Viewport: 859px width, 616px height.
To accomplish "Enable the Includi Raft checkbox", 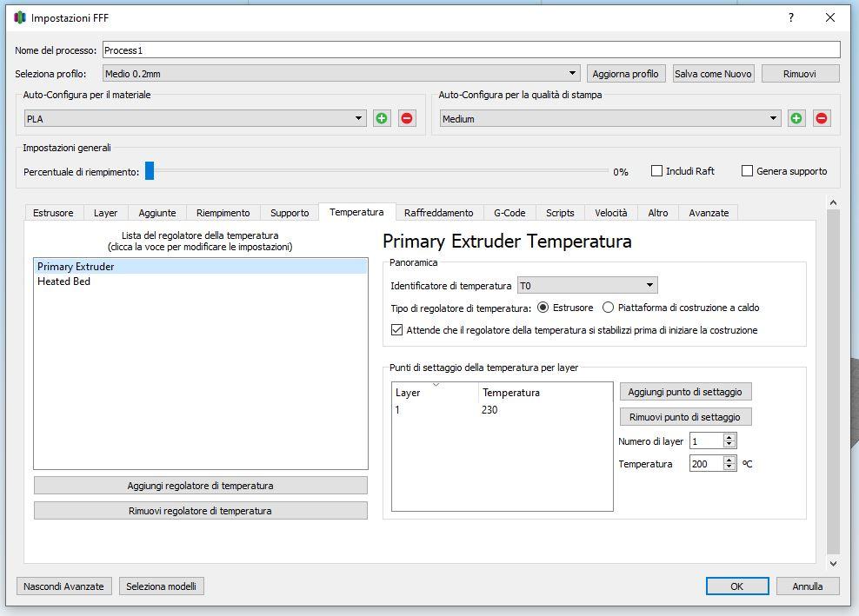I will [657, 171].
